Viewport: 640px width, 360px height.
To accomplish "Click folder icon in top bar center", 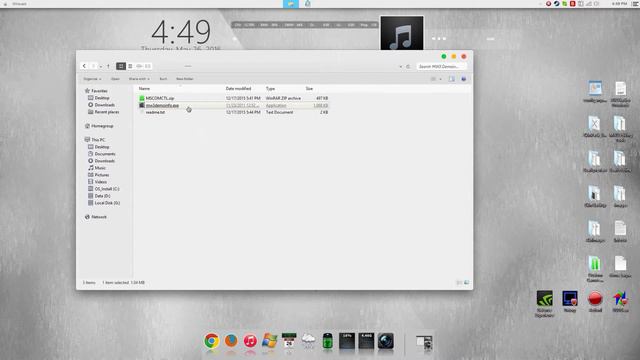I will tap(291, 4).
